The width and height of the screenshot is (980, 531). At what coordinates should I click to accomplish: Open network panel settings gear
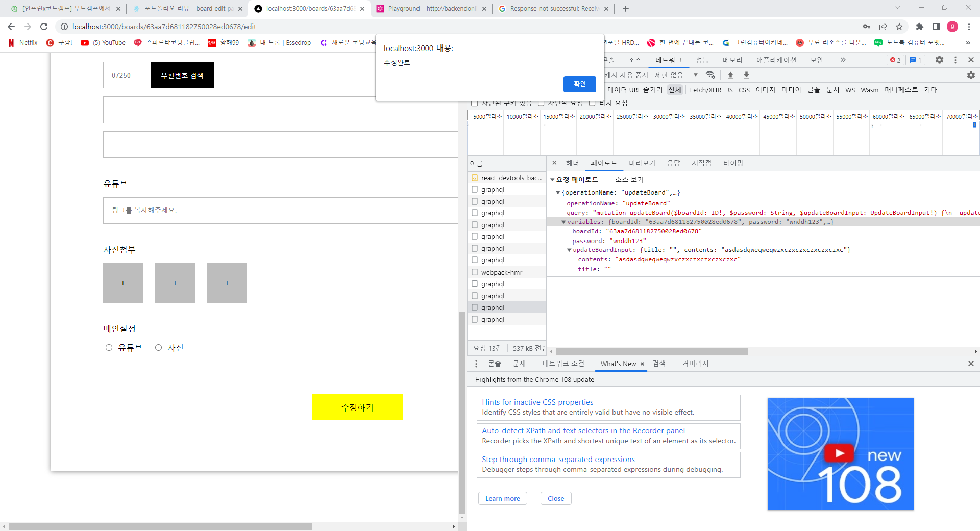[x=971, y=75]
